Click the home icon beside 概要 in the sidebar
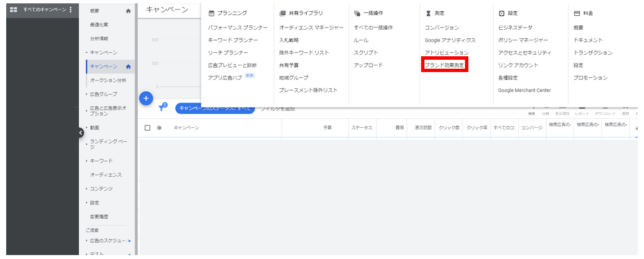Viewport: 644px width, 259px height. tap(128, 11)
